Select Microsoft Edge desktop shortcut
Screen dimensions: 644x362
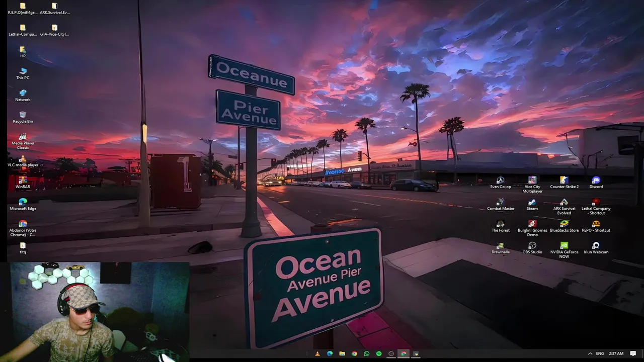point(23,205)
